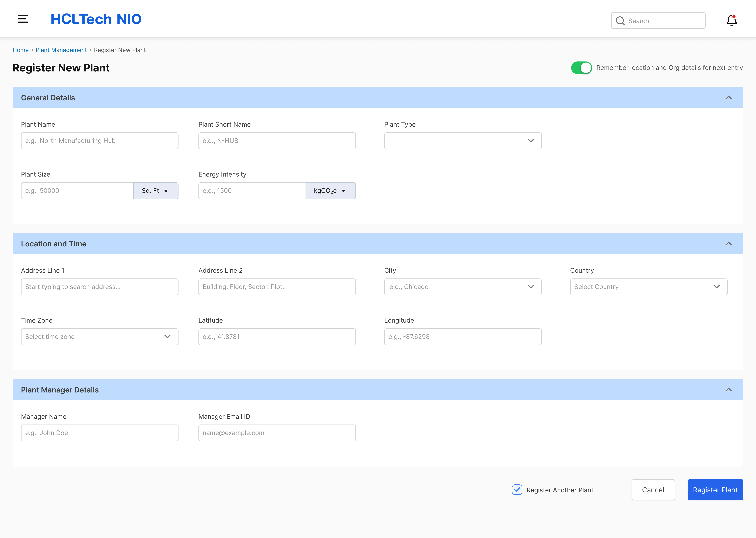Click the notification bell icon
Viewport: 756px width, 538px height.
click(x=731, y=20)
